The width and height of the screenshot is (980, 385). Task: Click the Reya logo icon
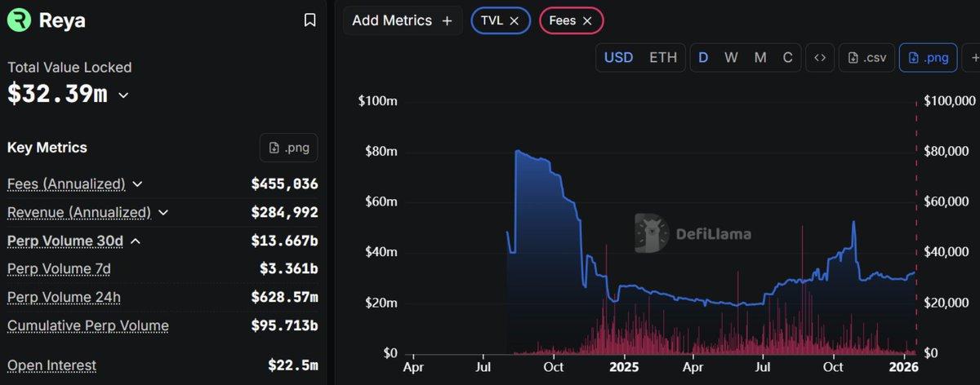click(x=19, y=20)
